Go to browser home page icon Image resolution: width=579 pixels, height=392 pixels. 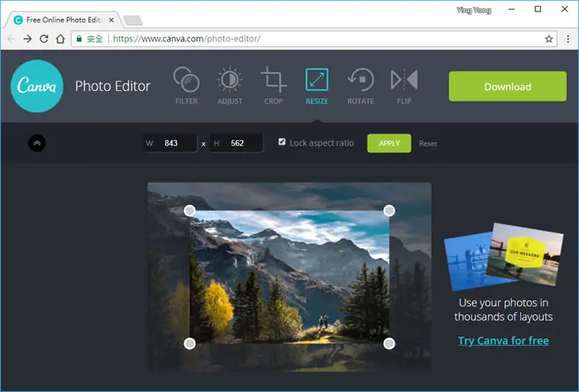(60, 39)
